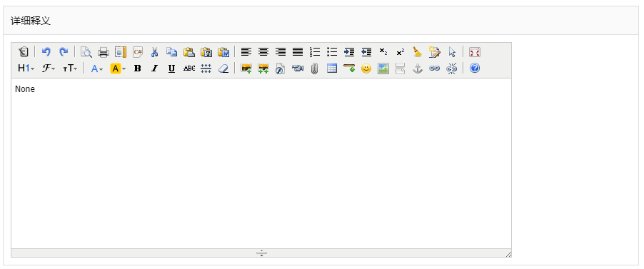This screenshot has width=644, height=269.
Task: Upload multiple images
Action: [x=263, y=68]
